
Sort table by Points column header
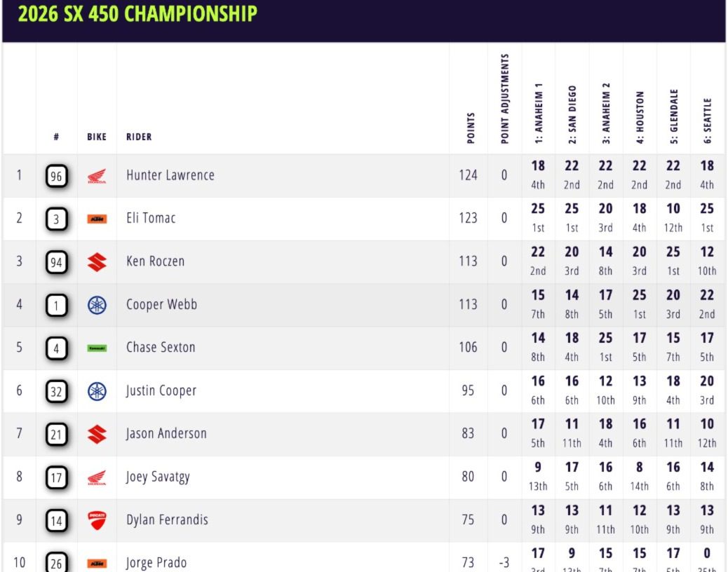pos(471,128)
